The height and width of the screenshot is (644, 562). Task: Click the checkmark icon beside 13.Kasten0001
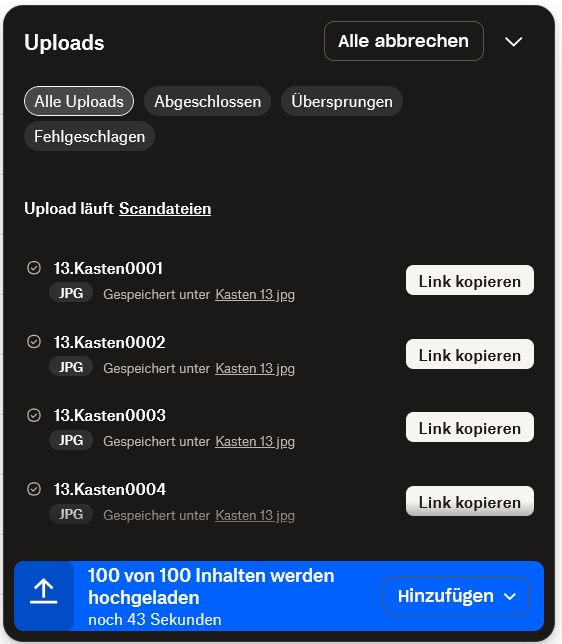[x=34, y=268]
